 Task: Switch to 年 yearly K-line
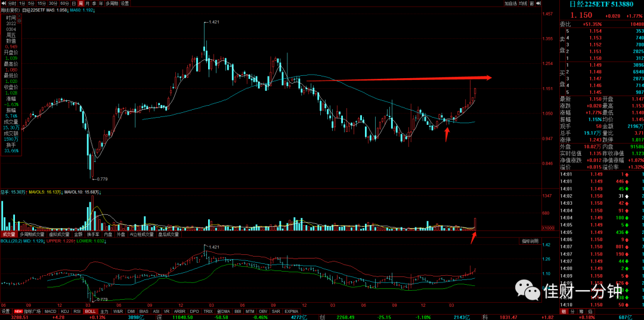point(101,4)
